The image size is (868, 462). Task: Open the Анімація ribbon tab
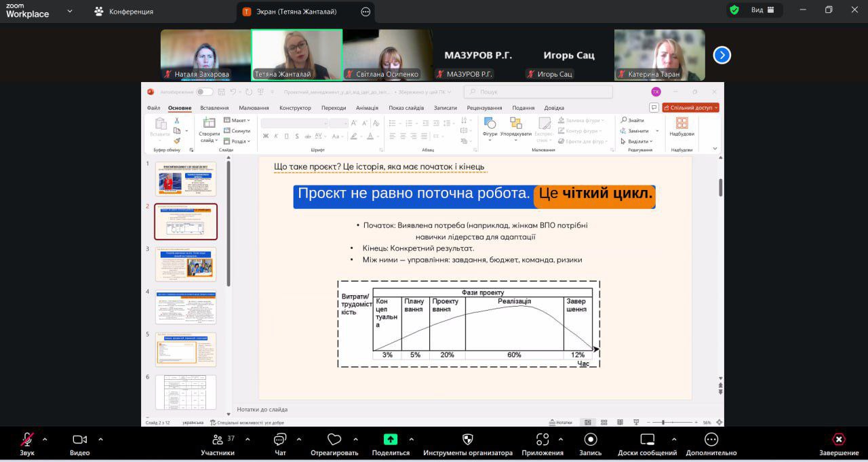point(367,108)
